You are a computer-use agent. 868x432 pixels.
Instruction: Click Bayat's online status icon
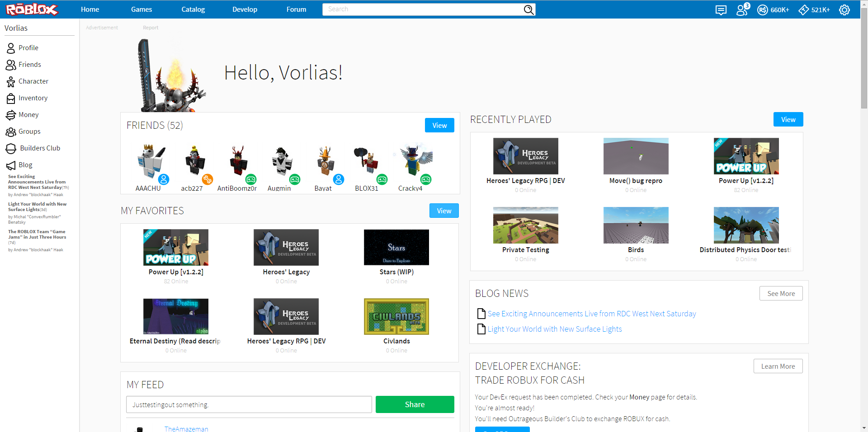click(339, 179)
